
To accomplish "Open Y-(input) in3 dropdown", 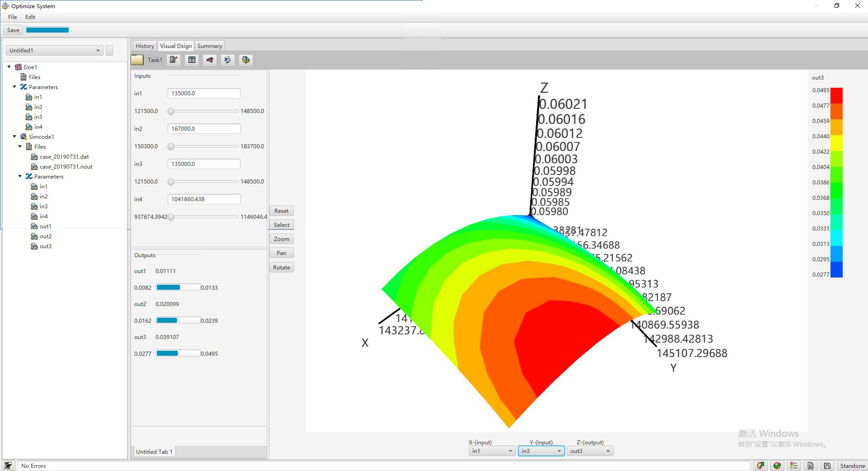I will 541,451.
